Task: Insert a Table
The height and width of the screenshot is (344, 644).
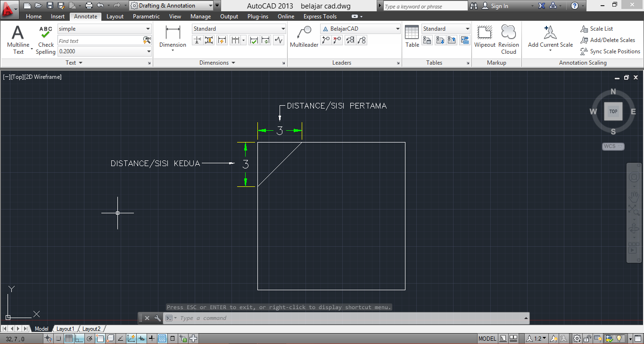Action: pyautogui.click(x=412, y=36)
